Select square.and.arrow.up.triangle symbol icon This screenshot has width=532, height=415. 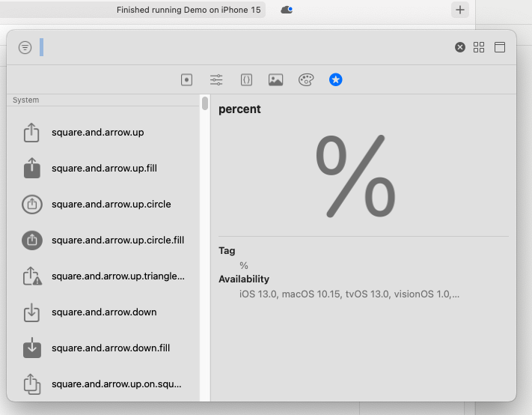pos(33,276)
